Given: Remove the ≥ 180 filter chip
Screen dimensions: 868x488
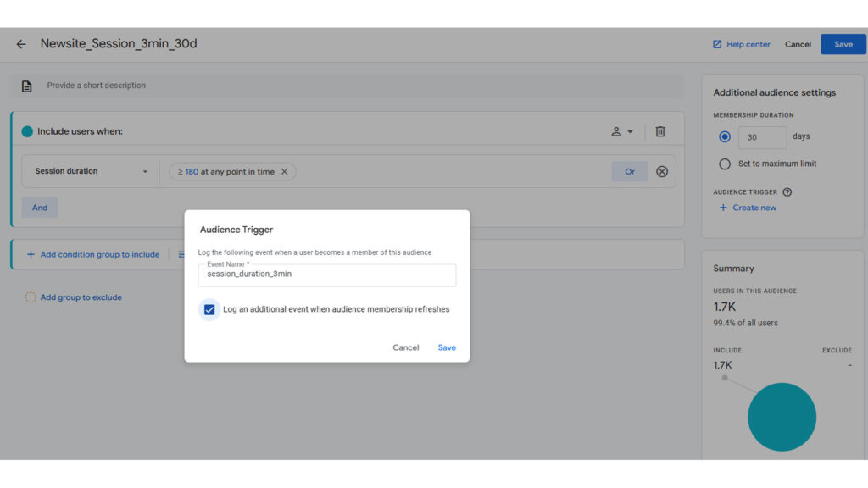Looking at the screenshot, I should [x=285, y=171].
